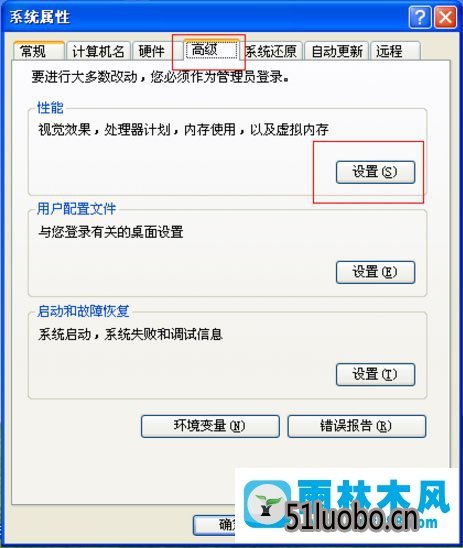Image resolution: width=463 pixels, height=548 pixels.
Task: Close the 系统属性 dialog with the red X
Action: pos(445,16)
